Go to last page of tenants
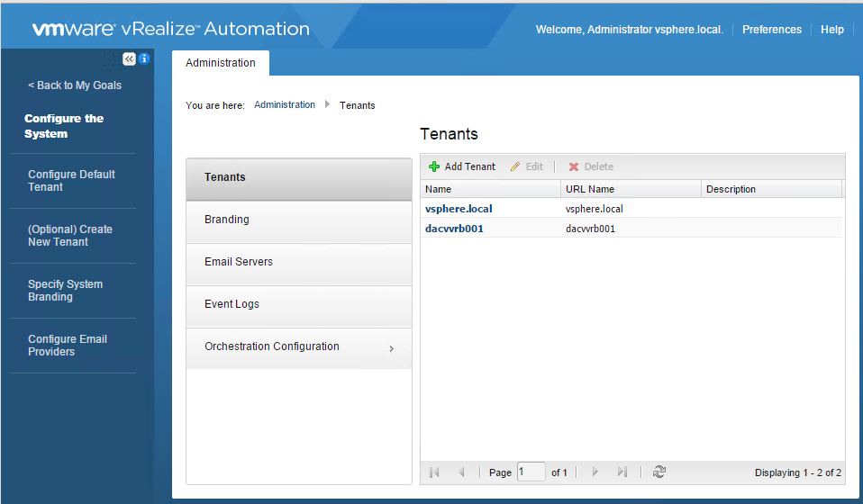863x504 pixels. coord(622,472)
